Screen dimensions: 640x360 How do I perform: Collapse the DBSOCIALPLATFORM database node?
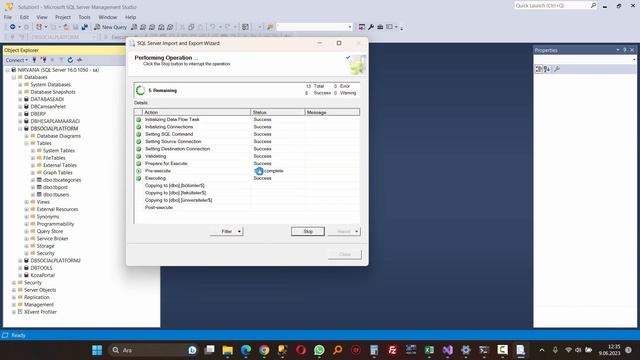(20, 129)
